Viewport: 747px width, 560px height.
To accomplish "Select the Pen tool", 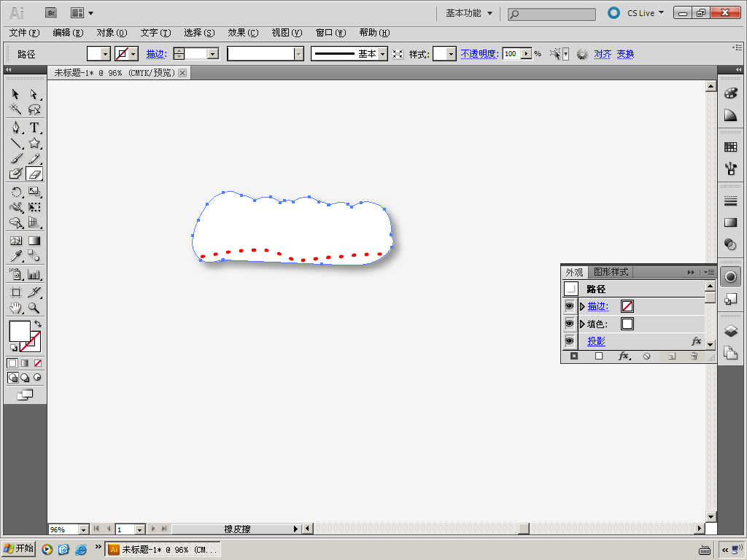I will click(15, 128).
